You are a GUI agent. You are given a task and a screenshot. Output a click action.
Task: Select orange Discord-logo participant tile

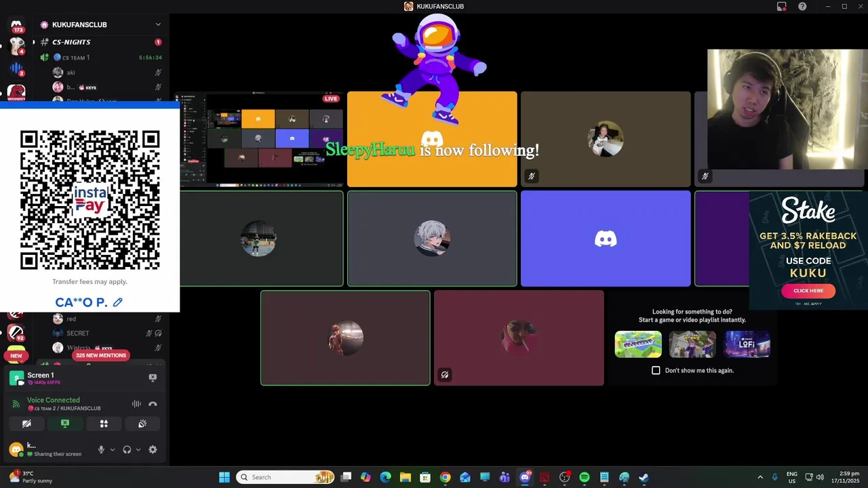click(432, 139)
